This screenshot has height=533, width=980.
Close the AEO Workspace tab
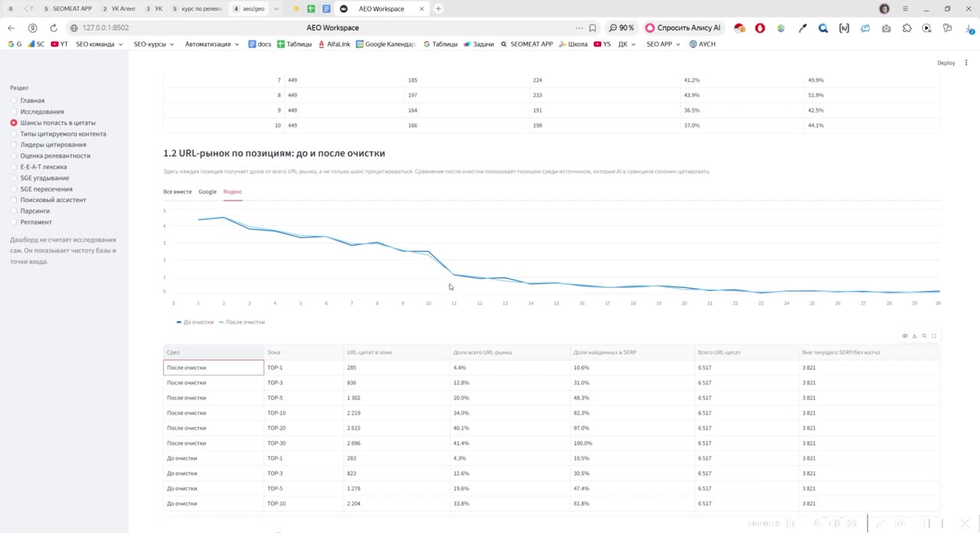click(x=421, y=9)
